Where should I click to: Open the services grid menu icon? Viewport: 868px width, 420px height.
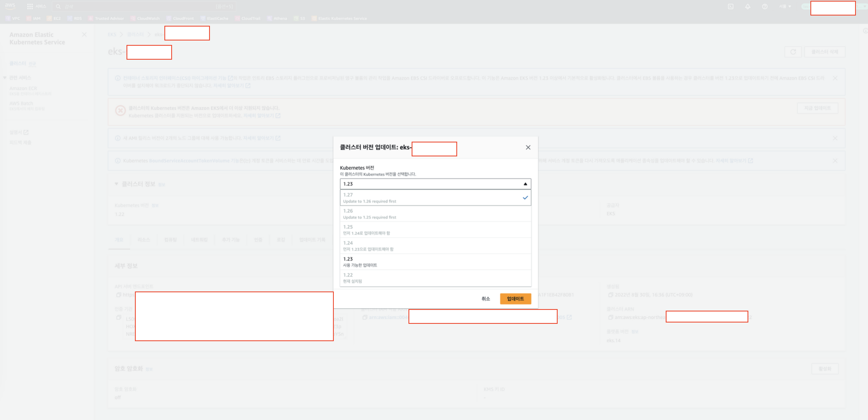(30, 6)
